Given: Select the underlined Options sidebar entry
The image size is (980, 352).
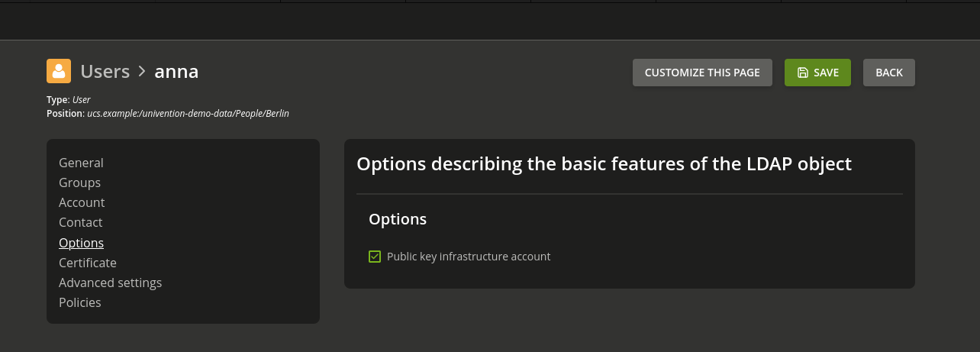Looking at the screenshot, I should [x=81, y=243].
